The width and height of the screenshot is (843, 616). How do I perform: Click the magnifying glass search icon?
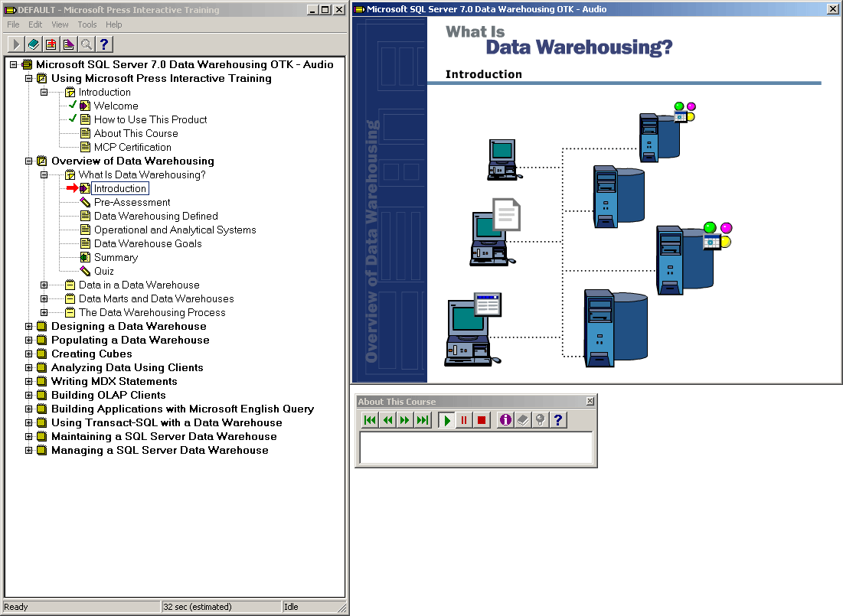point(87,44)
